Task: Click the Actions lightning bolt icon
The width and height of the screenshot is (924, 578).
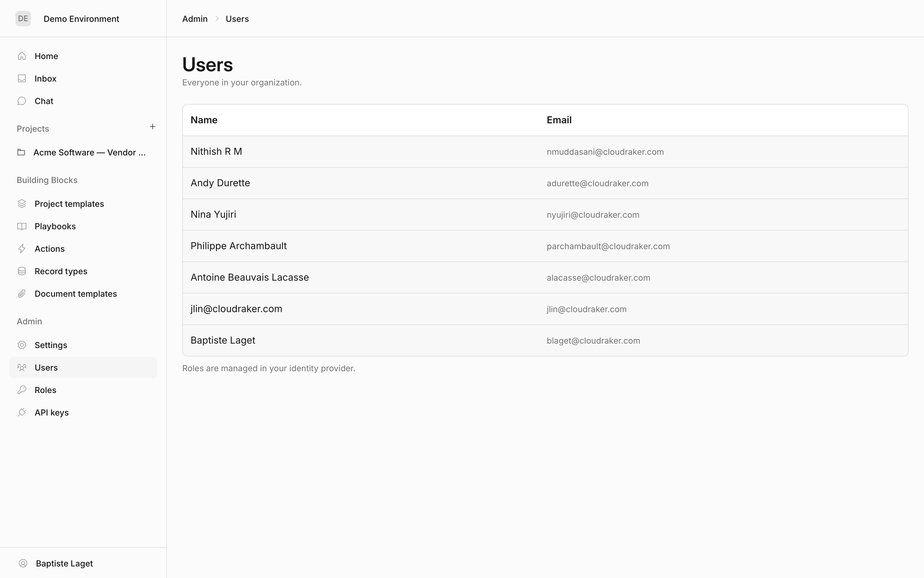Action: (22, 249)
